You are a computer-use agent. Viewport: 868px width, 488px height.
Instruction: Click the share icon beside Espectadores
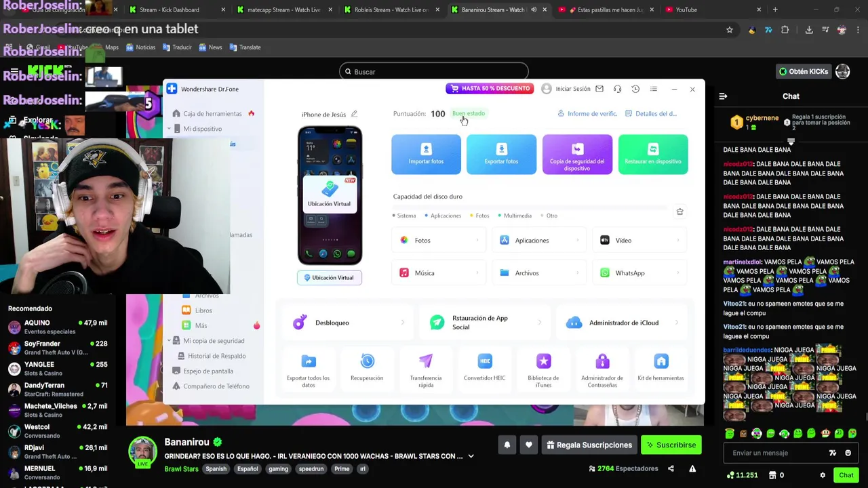(671, 468)
